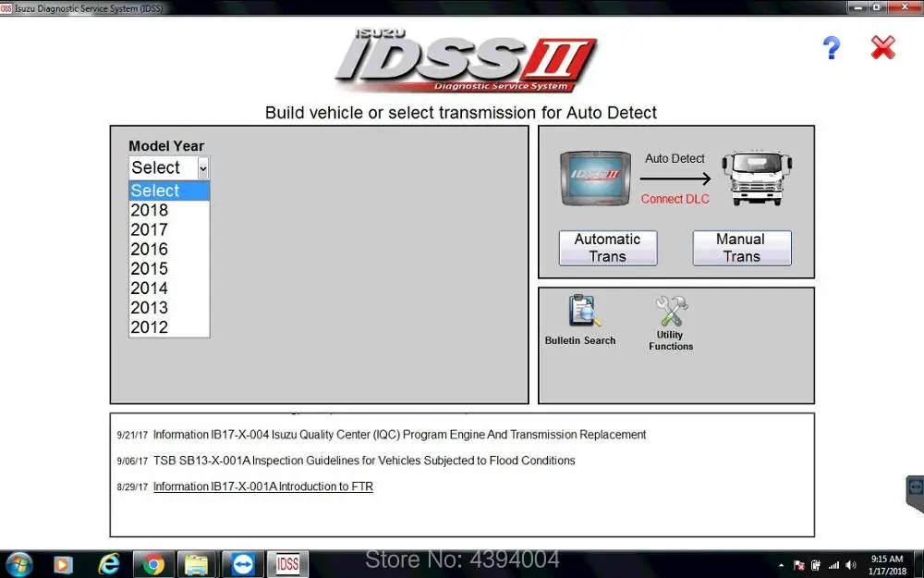Click the taskbar clock 9:15 AM
Image resolution: width=924 pixels, height=578 pixels.
click(887, 559)
